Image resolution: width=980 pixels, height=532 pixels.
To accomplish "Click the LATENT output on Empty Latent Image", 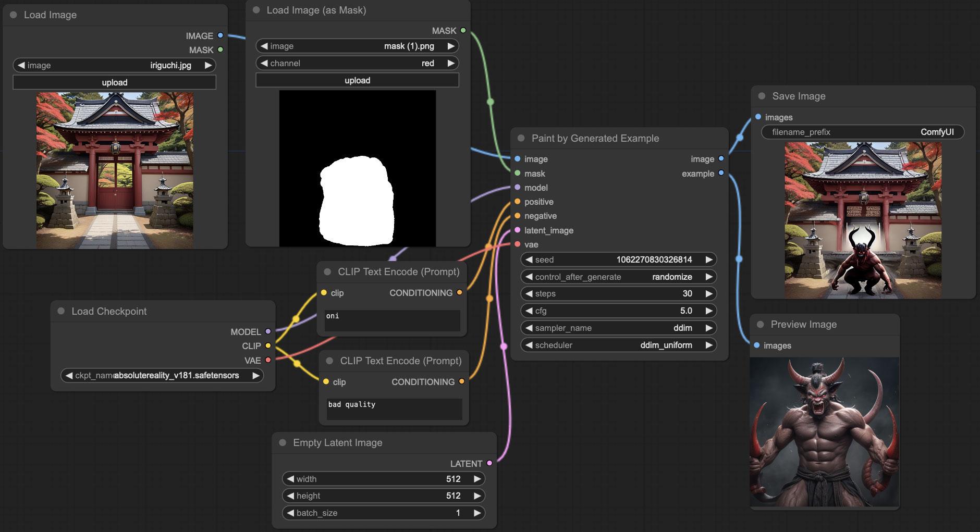I will 489,463.
